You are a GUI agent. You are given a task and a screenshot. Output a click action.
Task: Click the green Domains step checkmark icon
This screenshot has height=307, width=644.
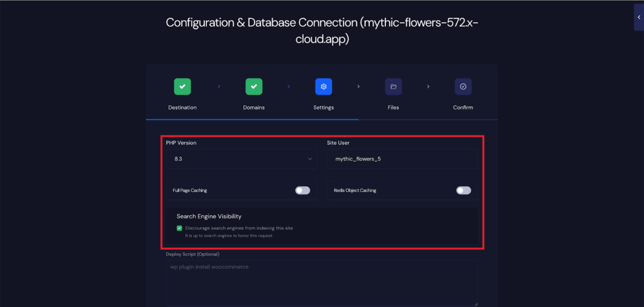coord(253,86)
